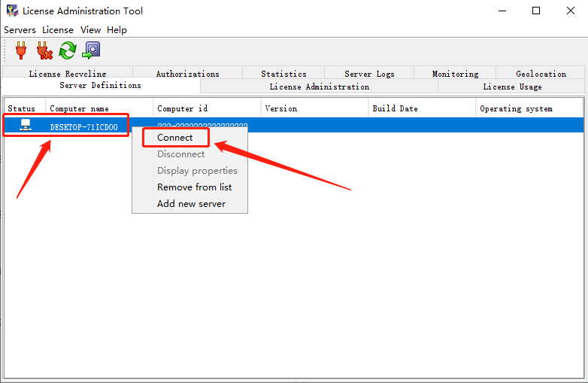Screen dimensions: 588x383
Task: Click the Computer name column header
Action: (99, 108)
